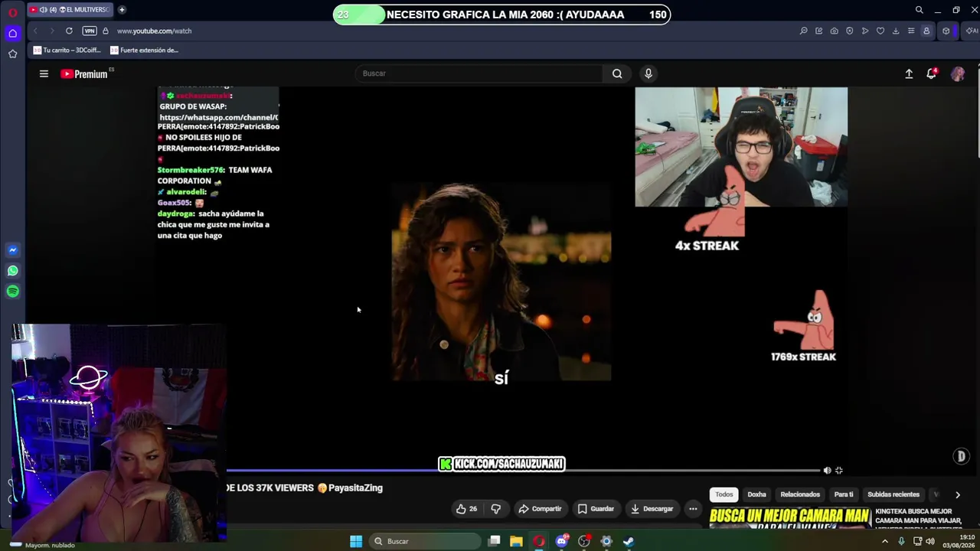Viewport: 980px width, 551px height.
Task: Show more filter chips with right arrow
Action: point(957,494)
